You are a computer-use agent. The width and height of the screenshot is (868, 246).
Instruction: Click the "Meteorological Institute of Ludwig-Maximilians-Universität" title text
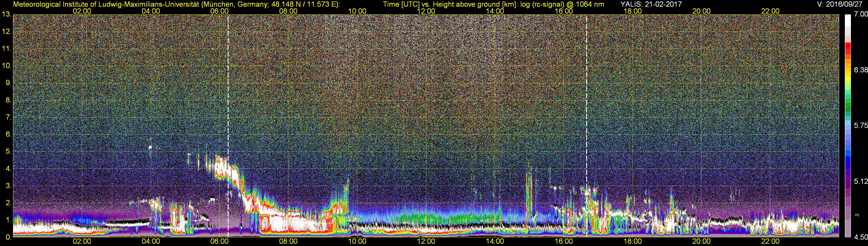point(106,4)
